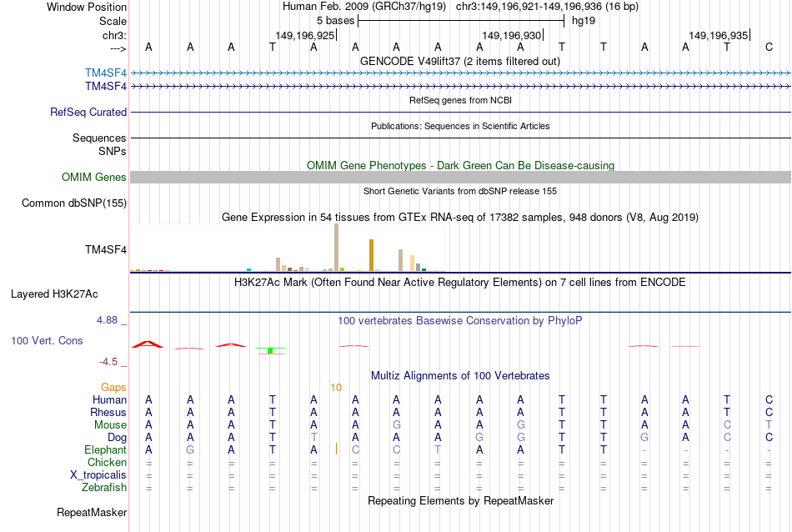792x532 pixels.
Task: Select the Rhesus alignment row label
Action: click(x=108, y=412)
